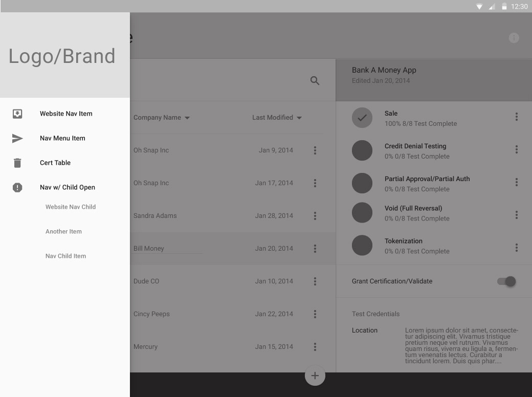Select the Dude CO company name

point(146,281)
